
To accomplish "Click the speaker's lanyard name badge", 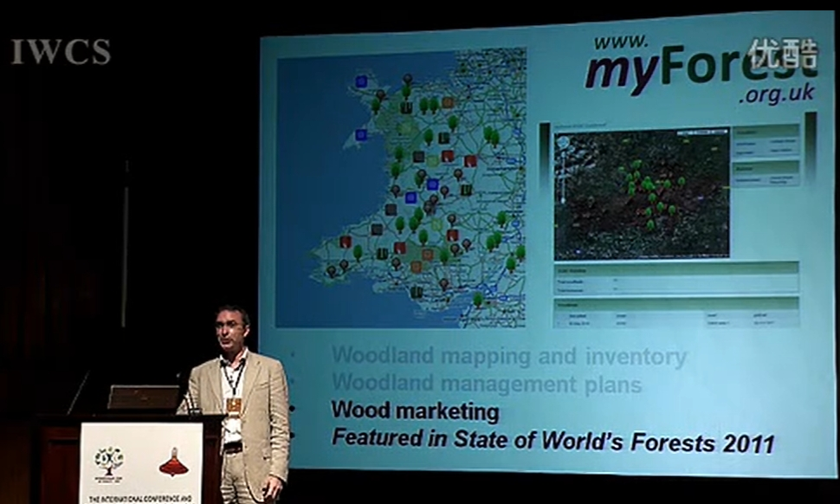I will (234, 405).
